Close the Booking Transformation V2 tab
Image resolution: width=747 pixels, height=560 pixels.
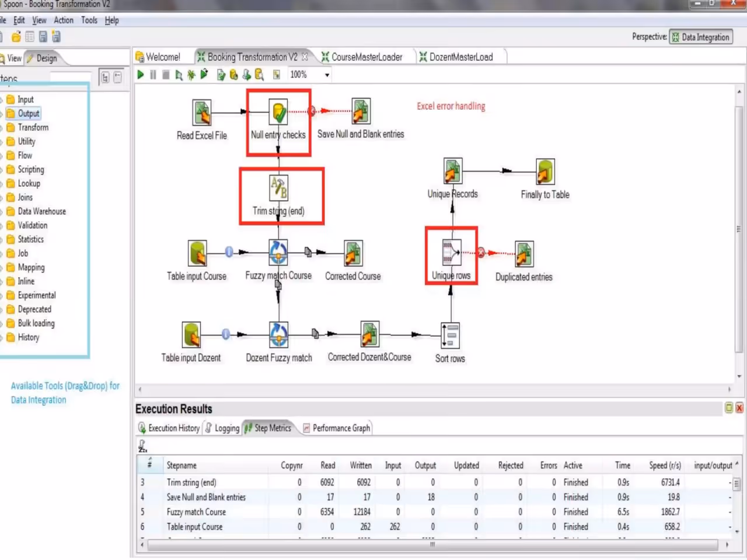coord(305,57)
